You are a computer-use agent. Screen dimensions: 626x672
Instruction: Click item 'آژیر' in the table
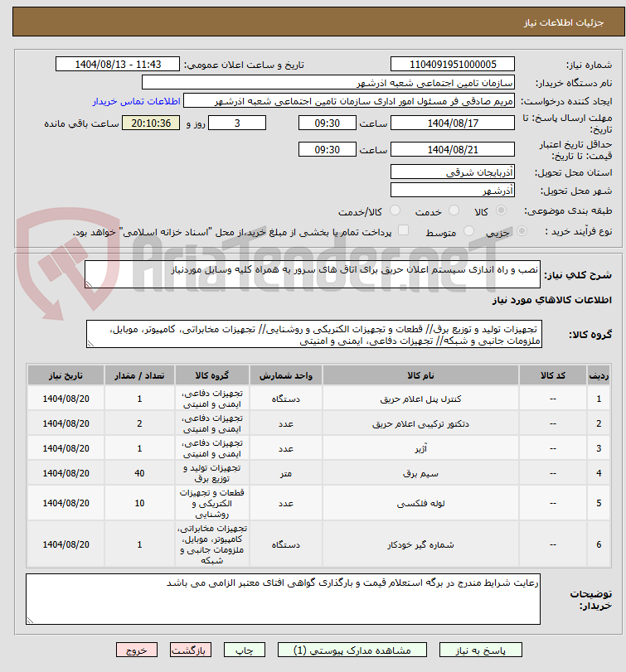coord(420,449)
